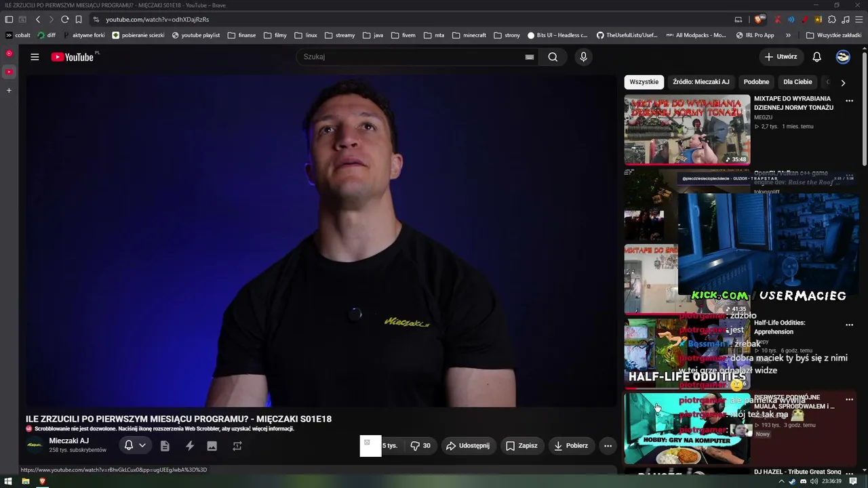Open the minecraft bookmarks folder
Viewport: 868px width, 488px height.
tap(469, 35)
